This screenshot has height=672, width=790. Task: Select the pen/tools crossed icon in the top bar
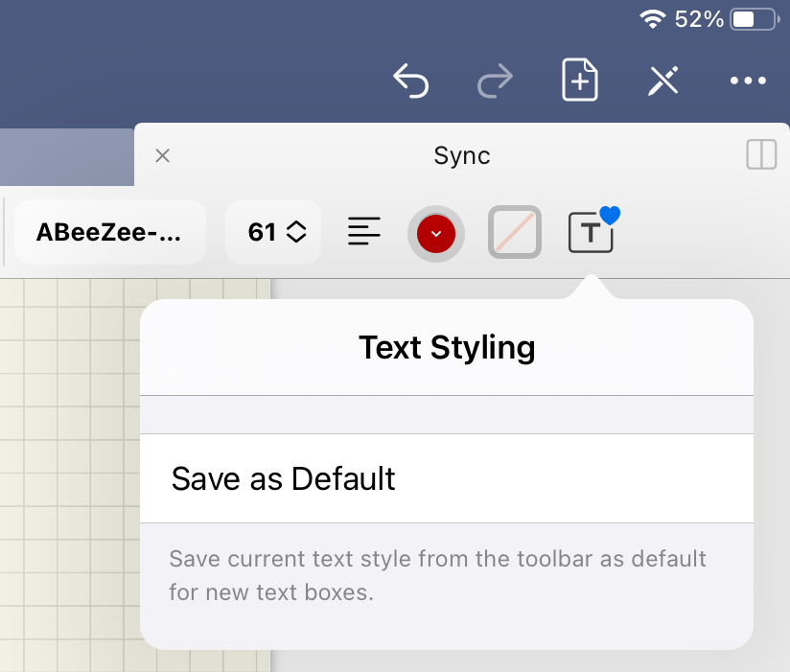click(663, 81)
